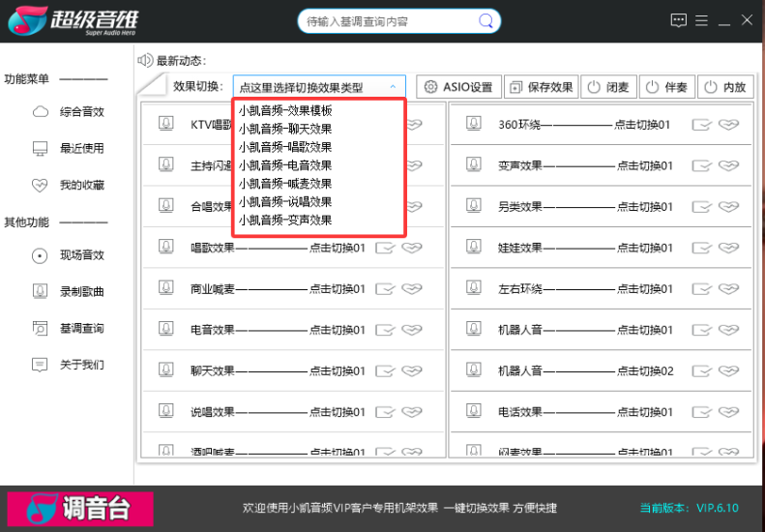This screenshot has height=532, width=765.
Task: Click the 基调查询 search input field
Action: click(x=391, y=21)
